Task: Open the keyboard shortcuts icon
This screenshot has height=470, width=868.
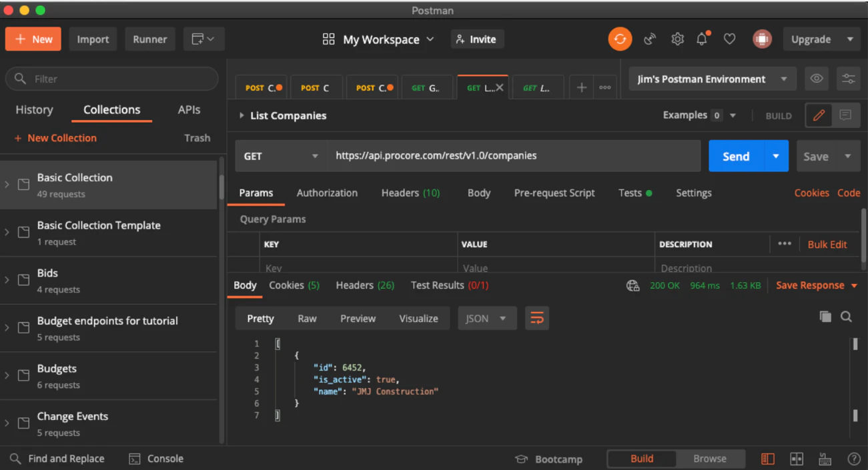Action: point(825,459)
